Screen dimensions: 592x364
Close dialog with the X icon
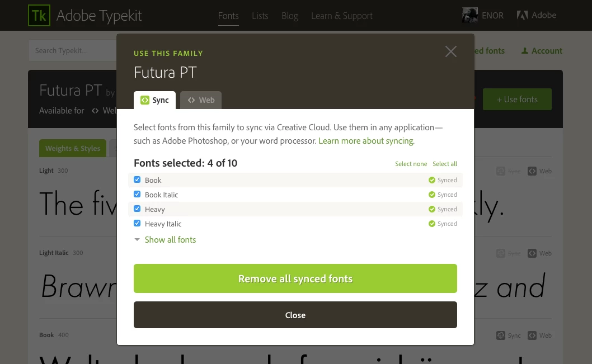[450, 52]
